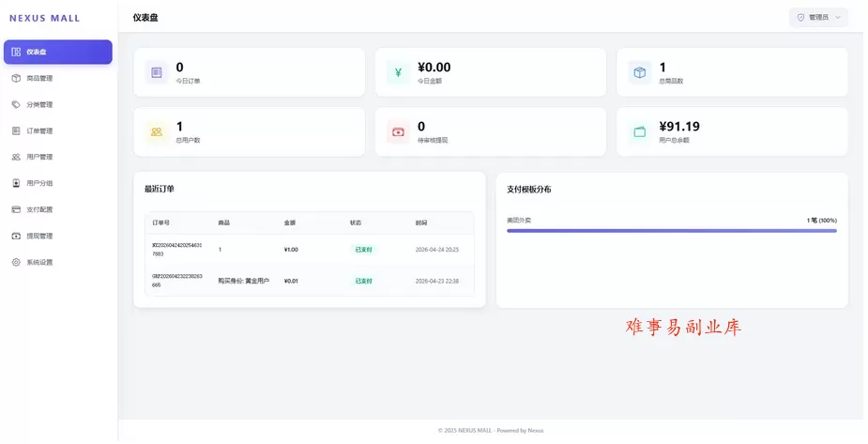Click the teal wallet icon on 用户总余额 card
Screen dimensions: 868x444
(639, 131)
